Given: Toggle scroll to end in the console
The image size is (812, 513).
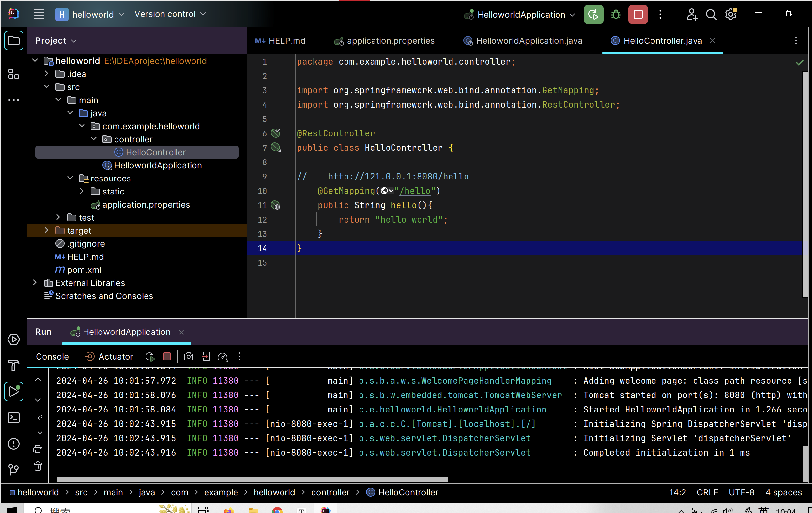Looking at the screenshot, I should coord(38,432).
